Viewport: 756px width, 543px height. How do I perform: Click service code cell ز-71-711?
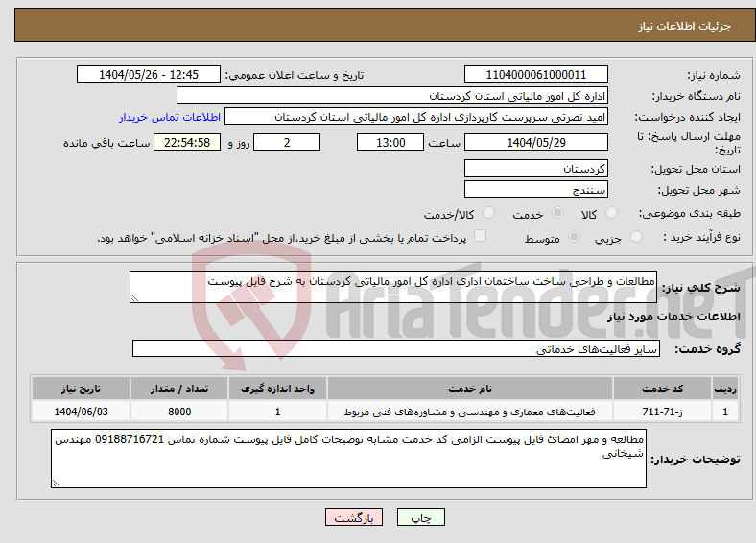point(663,412)
